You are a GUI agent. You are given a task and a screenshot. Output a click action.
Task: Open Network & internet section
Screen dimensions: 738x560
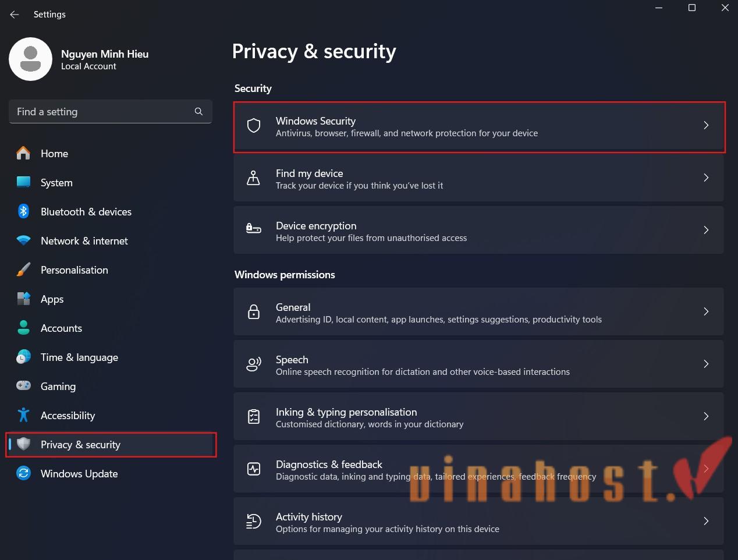(x=111, y=241)
